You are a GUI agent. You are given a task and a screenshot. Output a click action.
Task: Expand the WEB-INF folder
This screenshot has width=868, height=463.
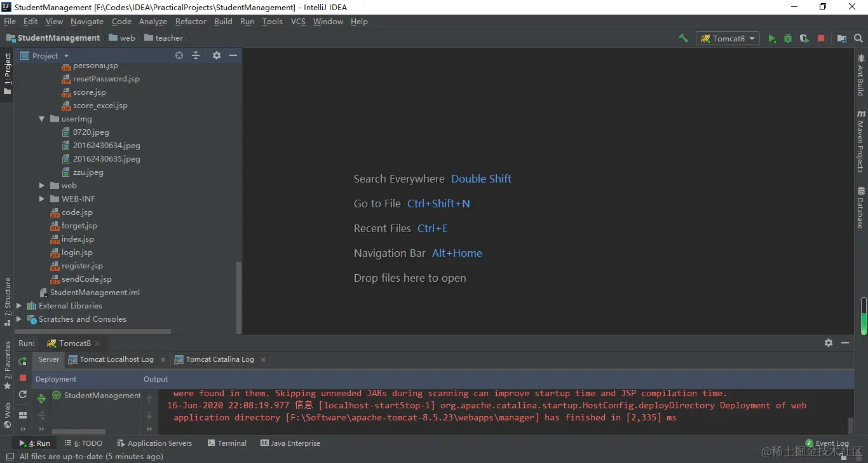[42, 199]
